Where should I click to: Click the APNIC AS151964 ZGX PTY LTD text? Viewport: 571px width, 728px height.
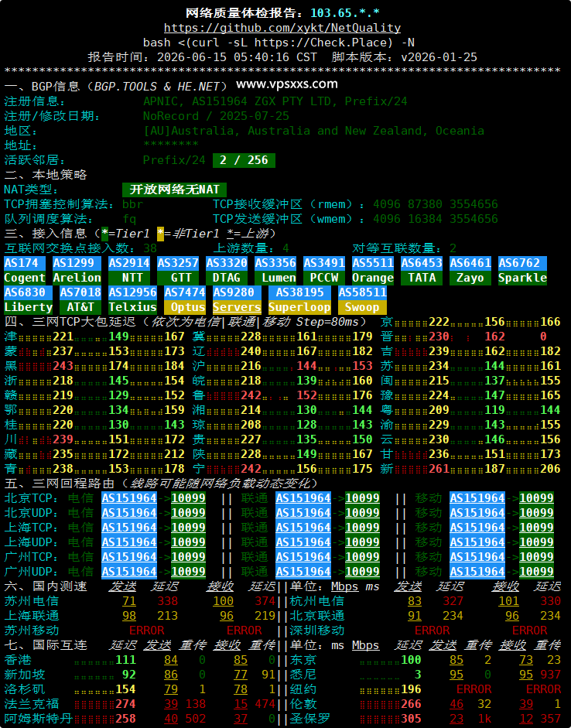tap(275, 101)
